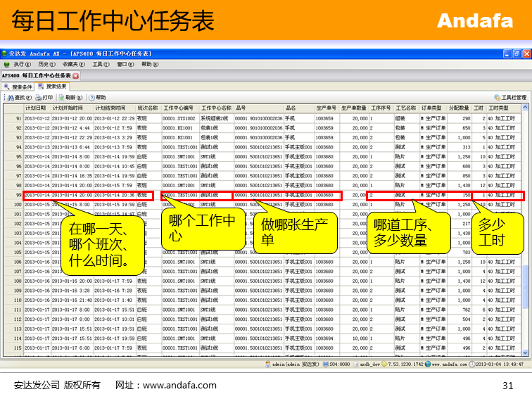Click the www.andafa.com globe icon in status bar

click(x=426, y=365)
